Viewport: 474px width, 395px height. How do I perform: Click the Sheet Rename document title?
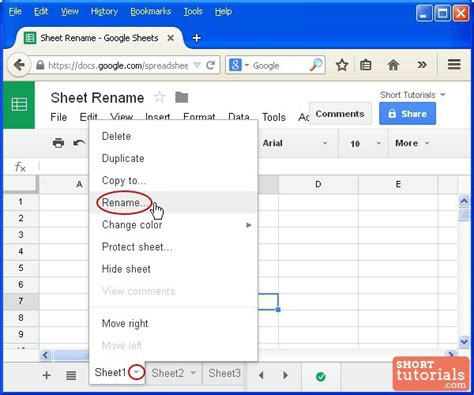click(x=97, y=98)
